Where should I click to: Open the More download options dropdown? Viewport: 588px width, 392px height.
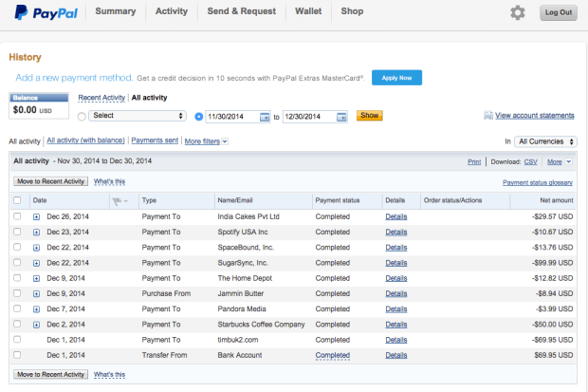coord(560,162)
